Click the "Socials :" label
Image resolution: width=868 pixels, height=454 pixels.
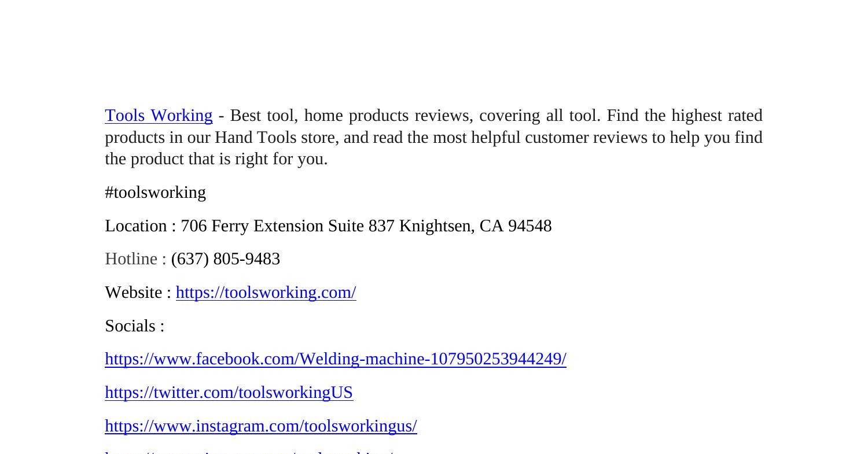(134, 326)
